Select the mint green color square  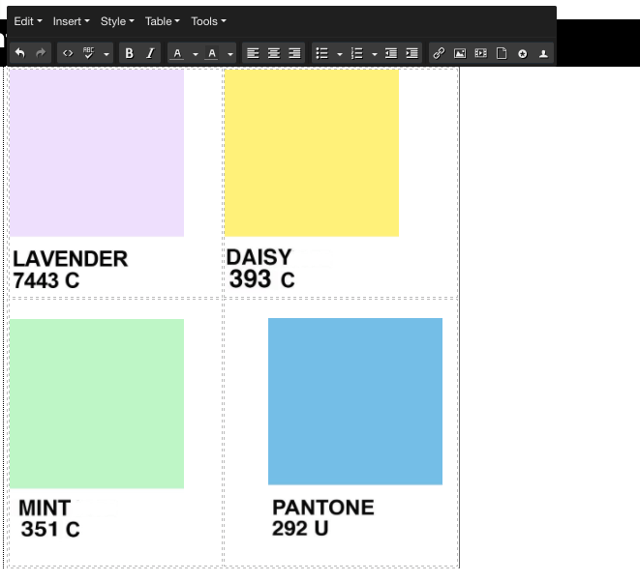point(97,404)
